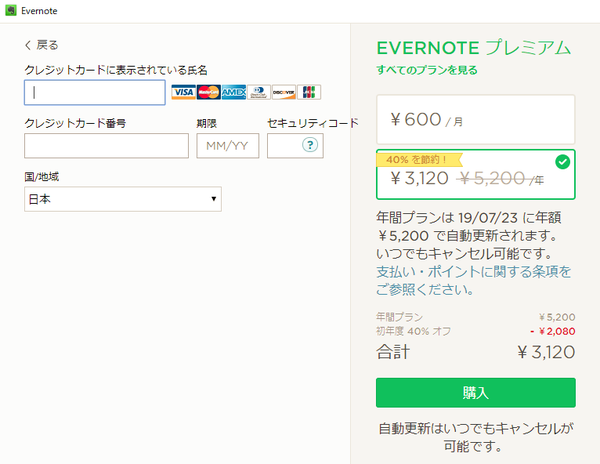Focus the security code field
Viewport: 600px width, 464px height.
(x=295, y=146)
